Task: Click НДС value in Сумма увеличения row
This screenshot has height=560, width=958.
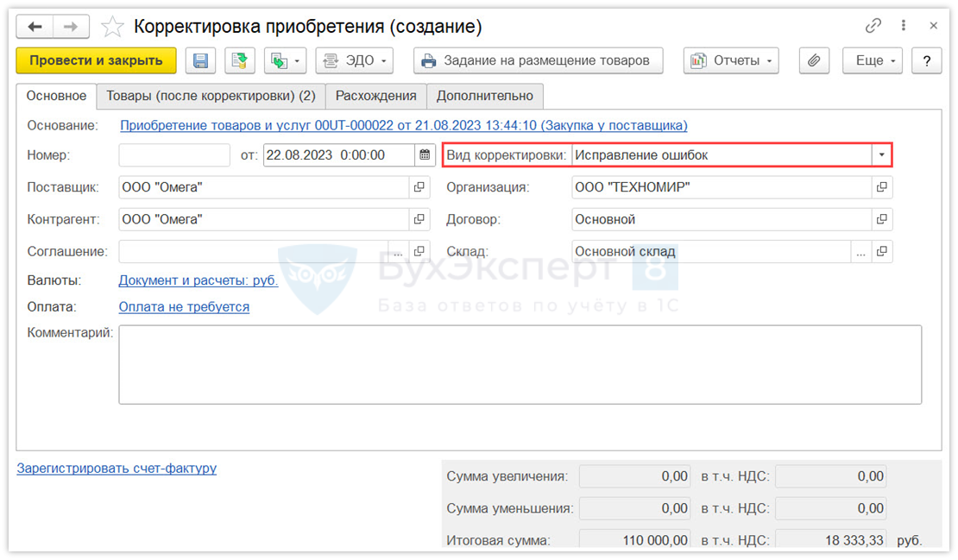Action: [x=831, y=476]
